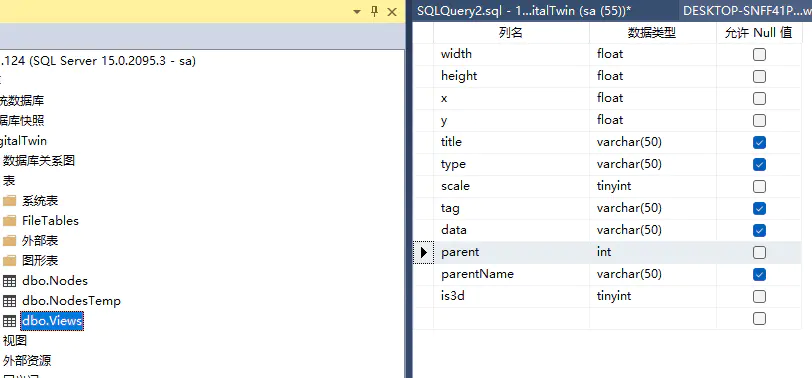Click the title column name cell

[x=511, y=142]
